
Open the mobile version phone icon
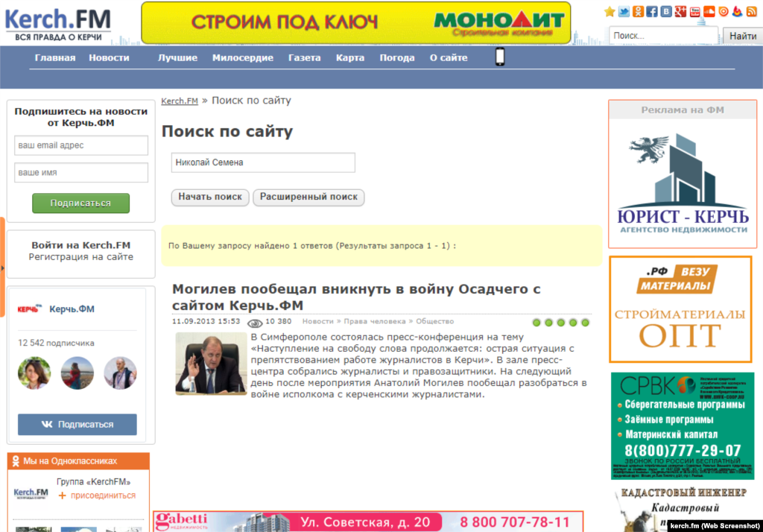(499, 57)
